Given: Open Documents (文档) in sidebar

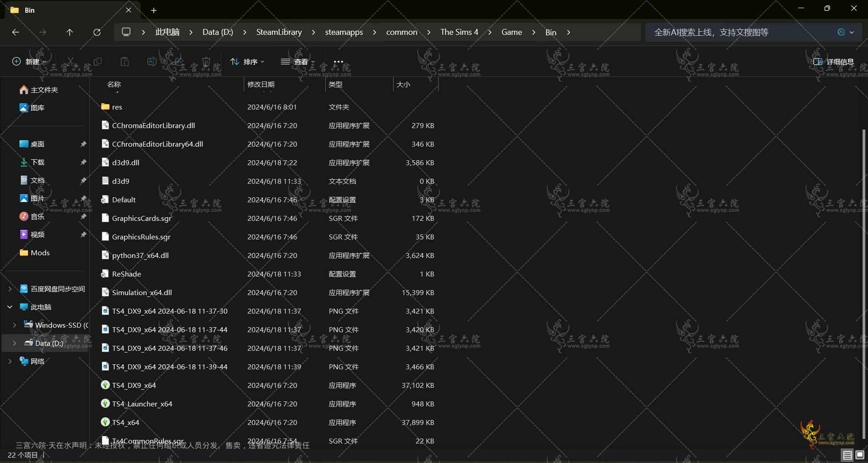Looking at the screenshot, I should click(x=32, y=180).
